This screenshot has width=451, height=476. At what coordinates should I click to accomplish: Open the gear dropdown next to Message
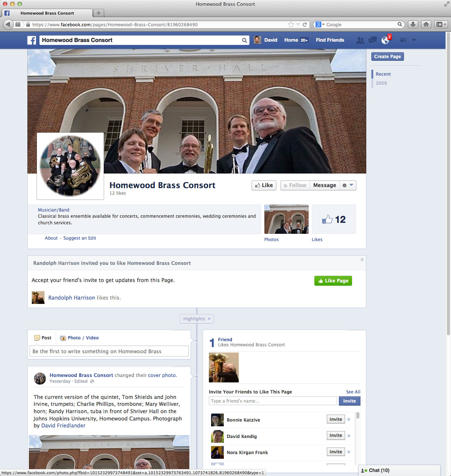pyautogui.click(x=348, y=185)
